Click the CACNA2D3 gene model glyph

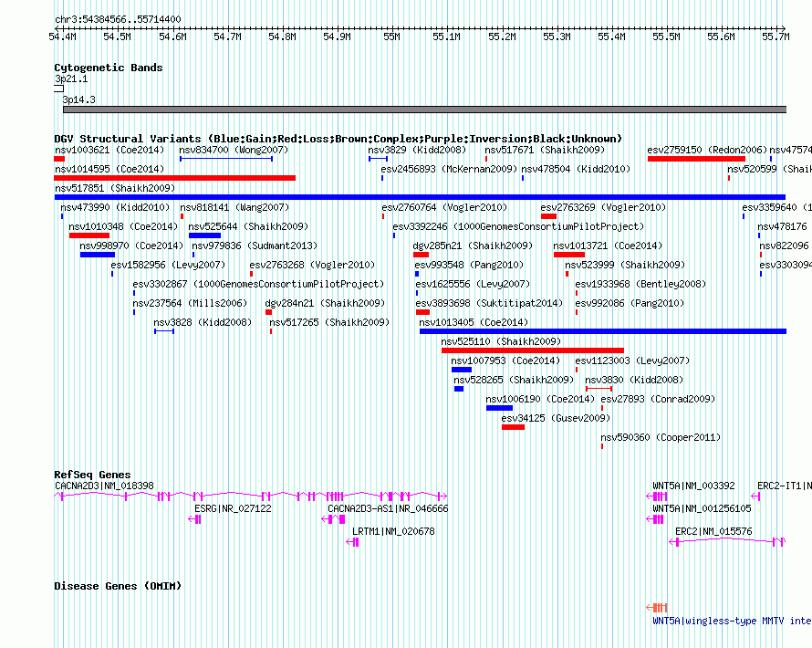pyautogui.click(x=250, y=496)
